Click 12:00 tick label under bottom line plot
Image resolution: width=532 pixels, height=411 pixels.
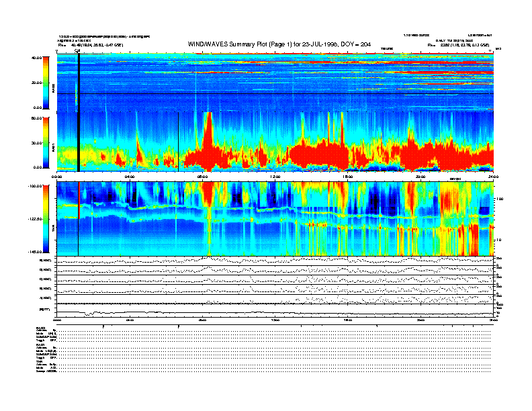pyautogui.click(x=275, y=320)
